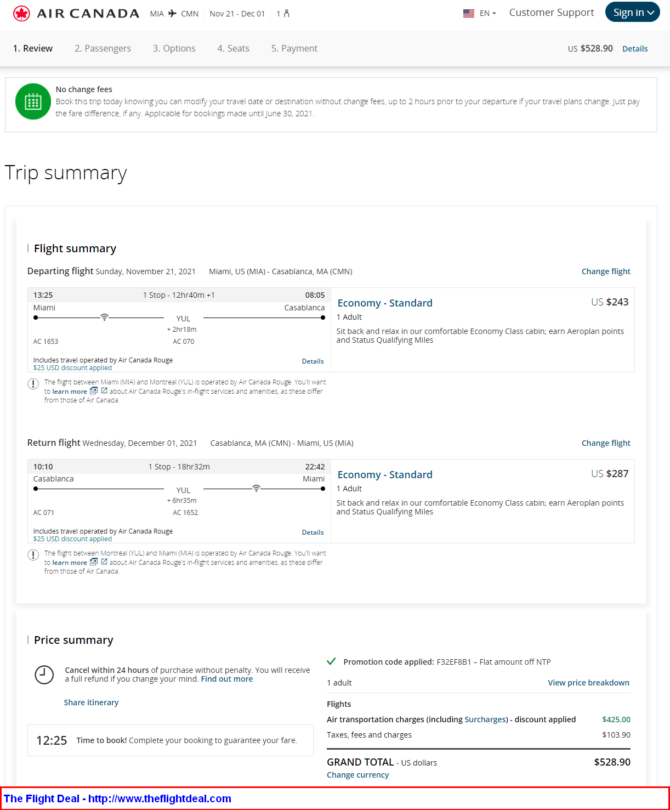Expand the Sign in dropdown button

tap(633, 12)
